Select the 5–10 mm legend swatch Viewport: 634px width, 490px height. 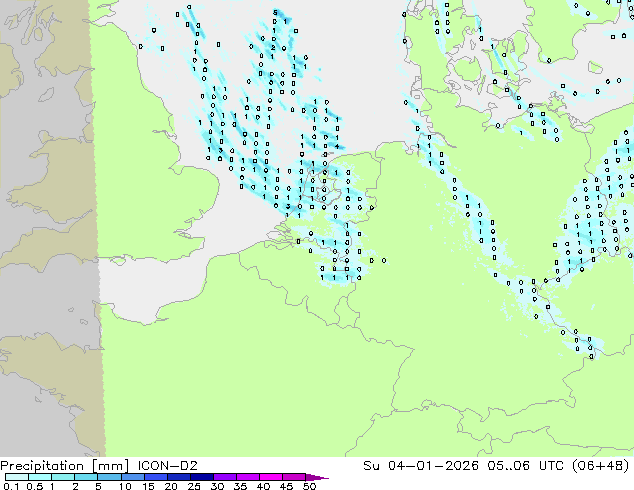point(109,477)
